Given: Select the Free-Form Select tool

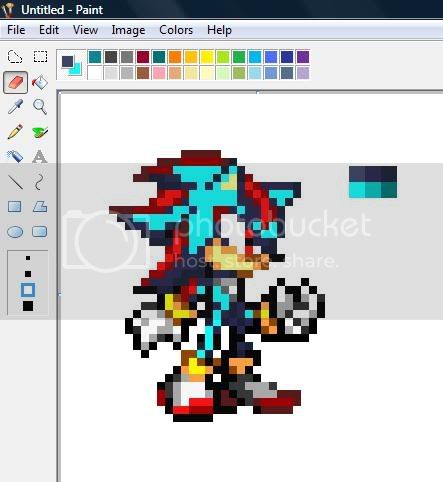Looking at the screenshot, I should (x=15, y=57).
